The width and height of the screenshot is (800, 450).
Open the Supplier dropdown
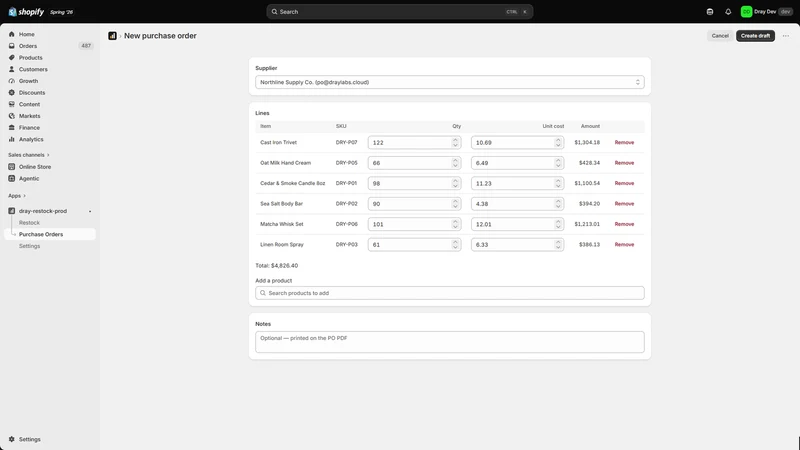click(449, 82)
